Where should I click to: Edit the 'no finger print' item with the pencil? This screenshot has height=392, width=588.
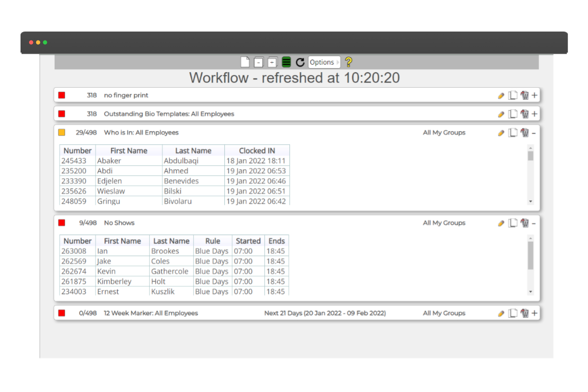pyautogui.click(x=501, y=96)
